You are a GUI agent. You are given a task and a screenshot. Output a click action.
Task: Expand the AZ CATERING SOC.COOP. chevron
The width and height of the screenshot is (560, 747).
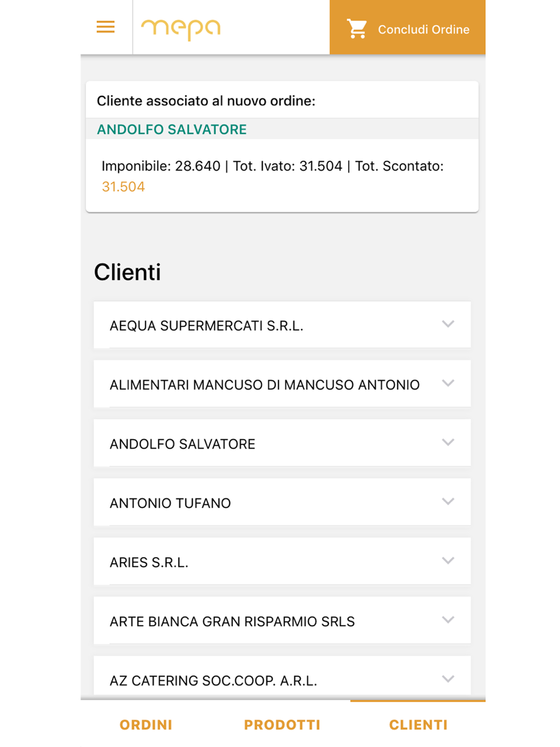click(448, 679)
